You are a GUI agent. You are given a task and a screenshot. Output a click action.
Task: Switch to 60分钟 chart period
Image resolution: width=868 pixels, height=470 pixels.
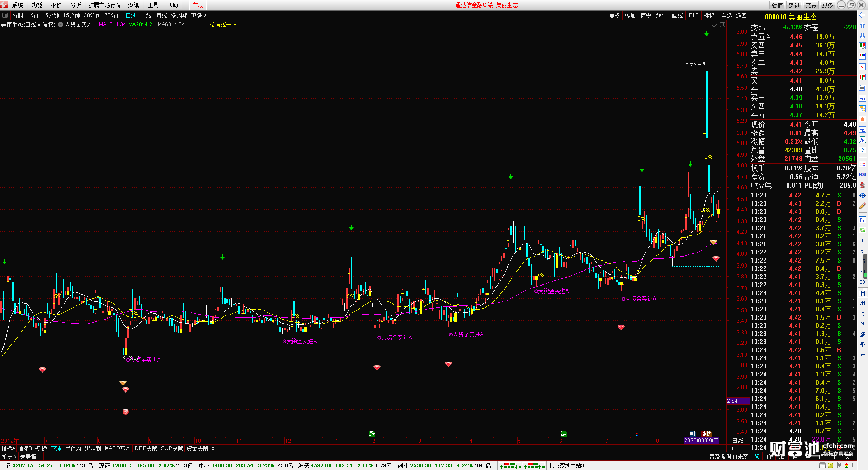tap(113, 15)
